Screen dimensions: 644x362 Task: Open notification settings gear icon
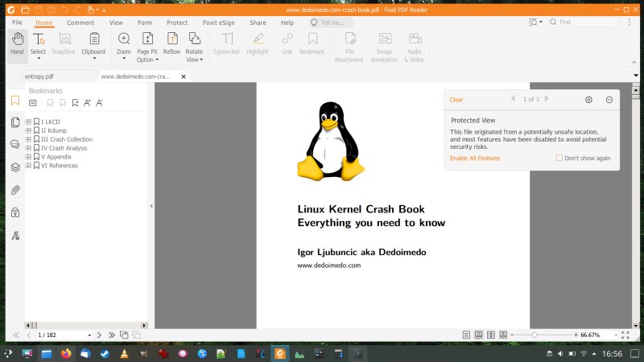coord(588,100)
